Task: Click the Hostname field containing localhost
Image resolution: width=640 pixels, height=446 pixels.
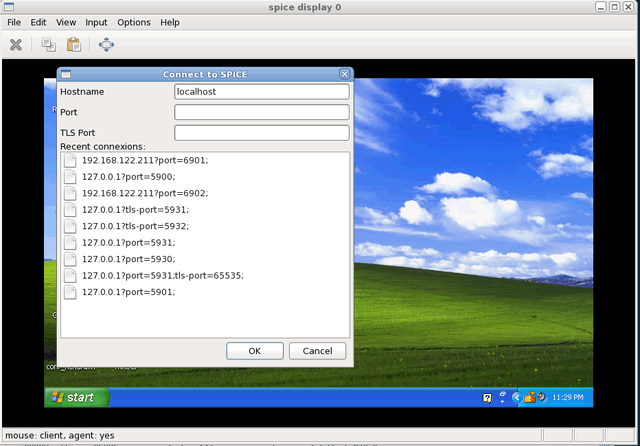Action: 262,91
